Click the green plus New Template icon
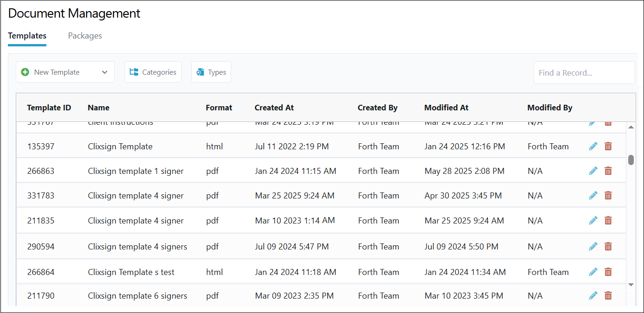The height and width of the screenshot is (313, 644). [x=25, y=72]
